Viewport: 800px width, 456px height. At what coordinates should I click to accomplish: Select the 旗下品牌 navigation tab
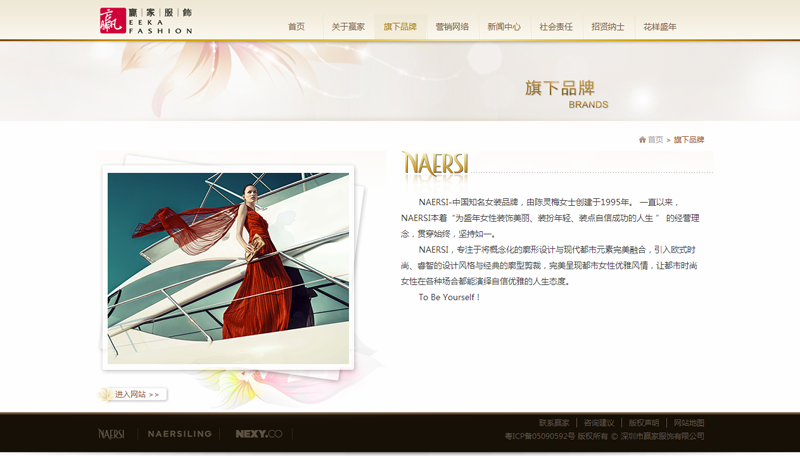tap(400, 27)
